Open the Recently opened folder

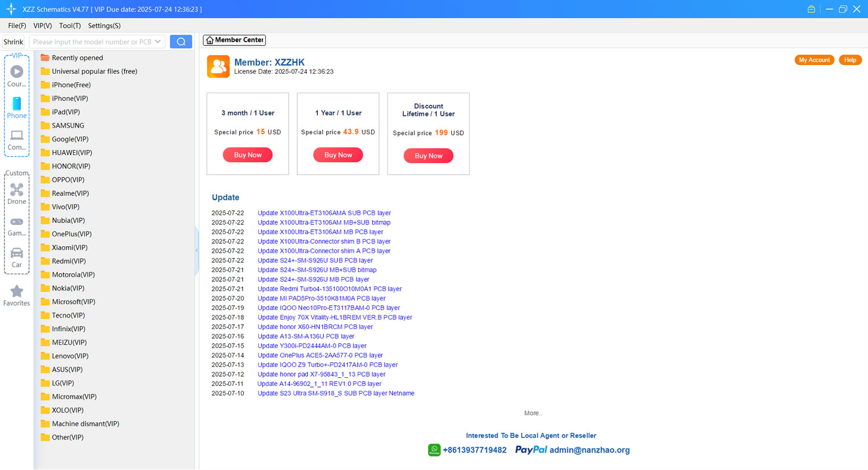[x=72, y=58]
